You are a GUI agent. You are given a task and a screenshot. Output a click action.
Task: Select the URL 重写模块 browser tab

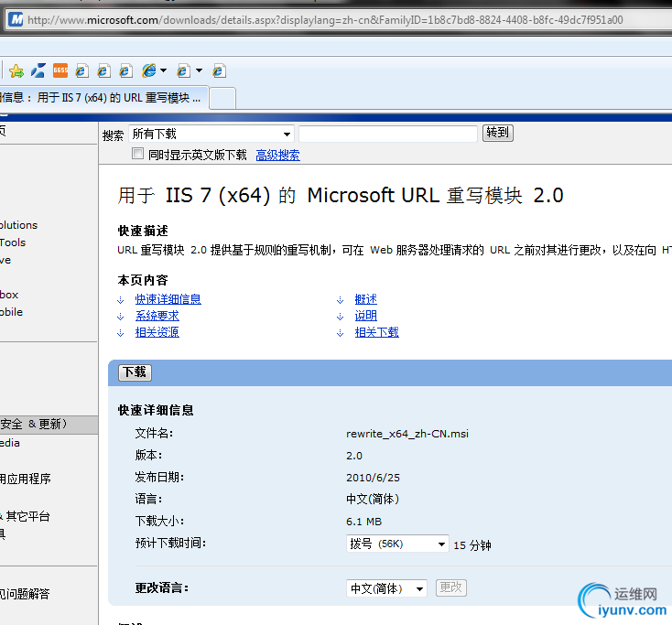(x=104, y=98)
